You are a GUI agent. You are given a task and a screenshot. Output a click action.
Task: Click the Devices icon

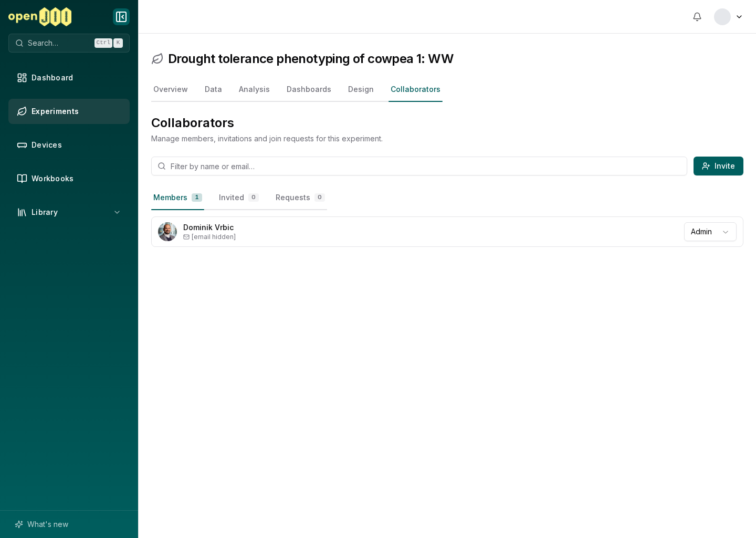pyautogui.click(x=22, y=145)
